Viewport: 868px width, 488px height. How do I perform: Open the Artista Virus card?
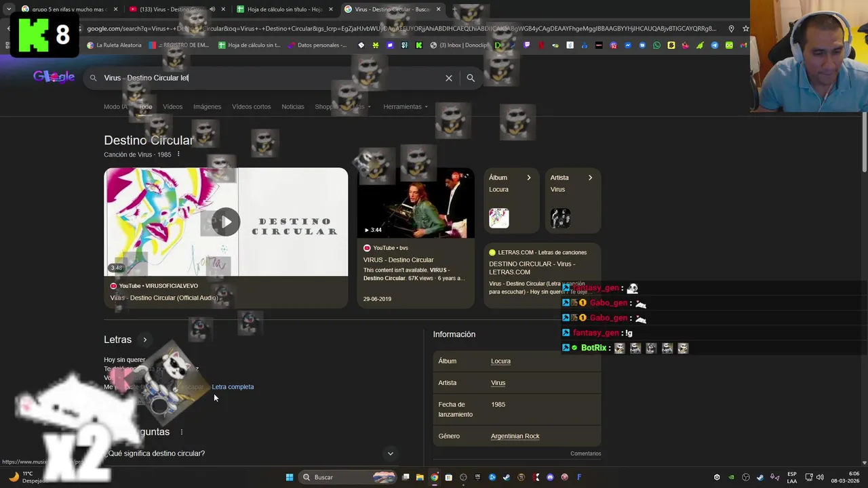573,201
